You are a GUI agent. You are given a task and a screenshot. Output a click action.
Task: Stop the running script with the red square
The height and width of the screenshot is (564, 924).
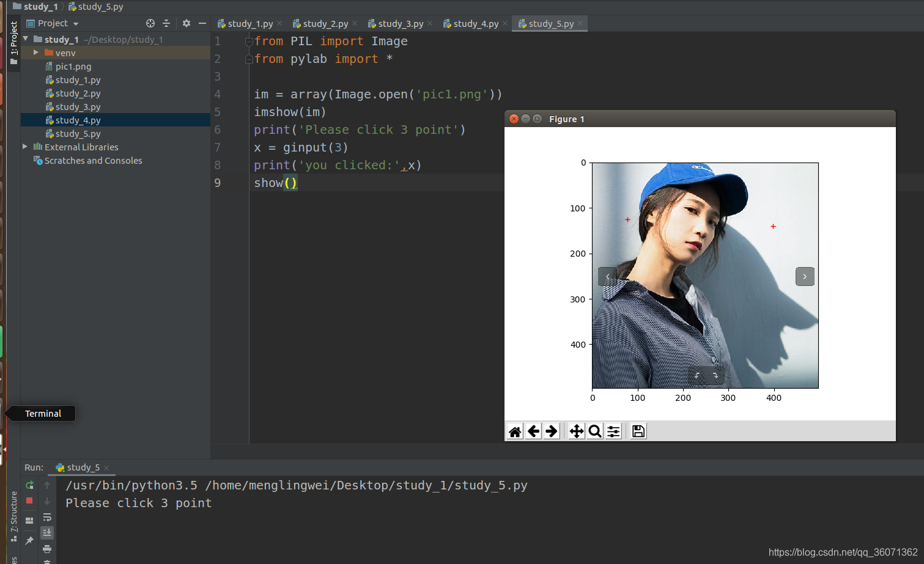pos(29,500)
